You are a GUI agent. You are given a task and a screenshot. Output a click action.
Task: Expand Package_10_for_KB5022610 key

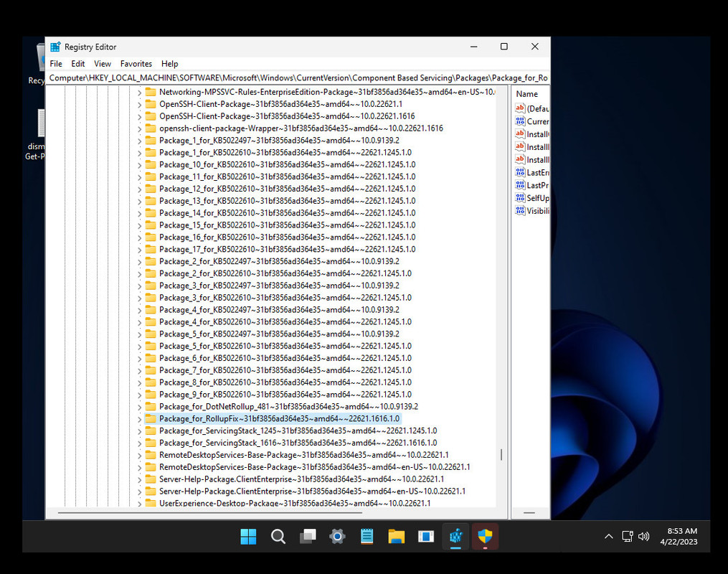tap(139, 165)
